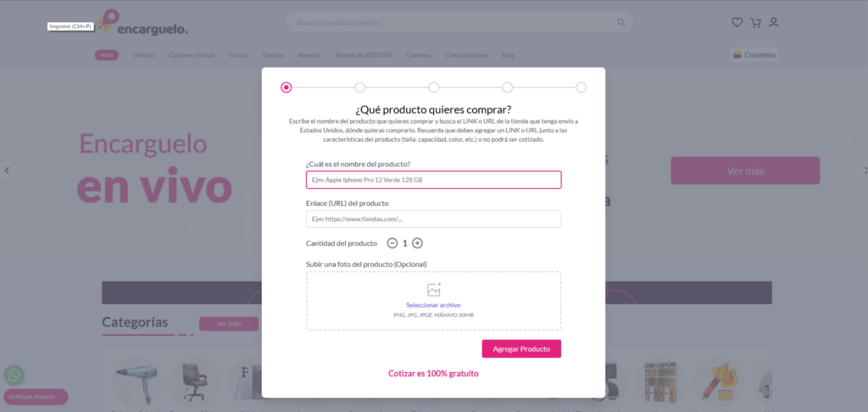This screenshot has height=412, width=868.
Task: Open the shopping cart icon
Action: [755, 23]
